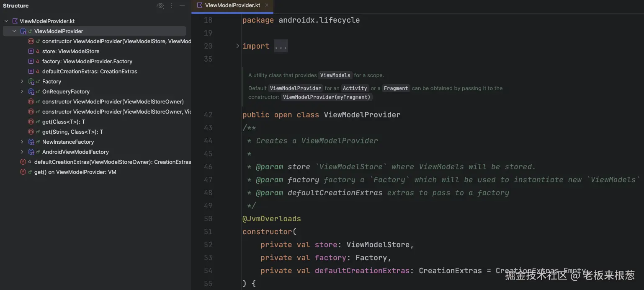Click Kotlin icon in ViewModelProvider.kt editor tab

click(200, 5)
